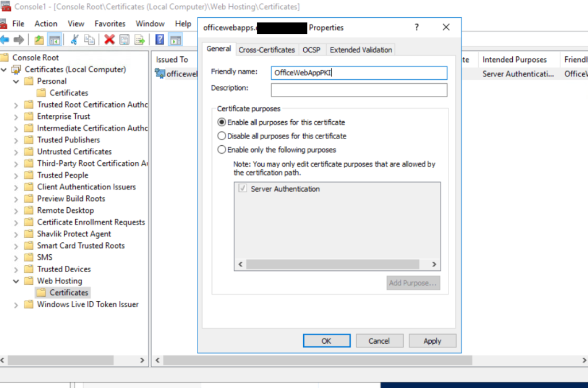Collapse the Personal folder

(16, 82)
